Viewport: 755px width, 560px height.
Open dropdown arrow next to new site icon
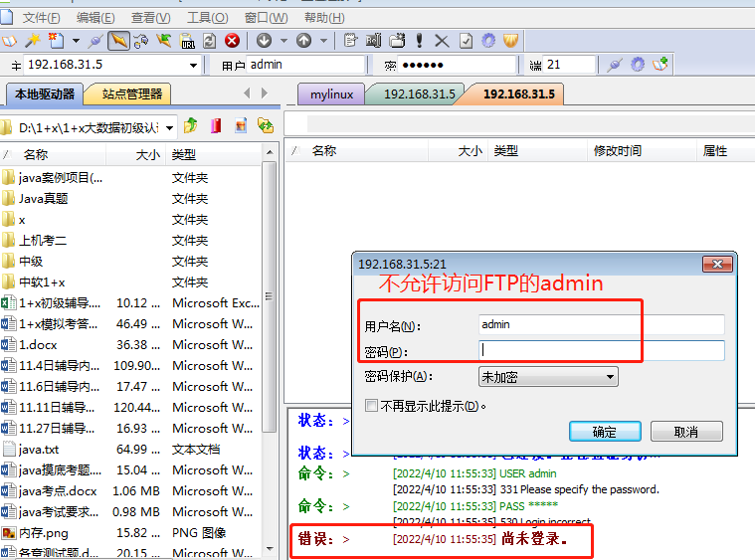point(76,41)
